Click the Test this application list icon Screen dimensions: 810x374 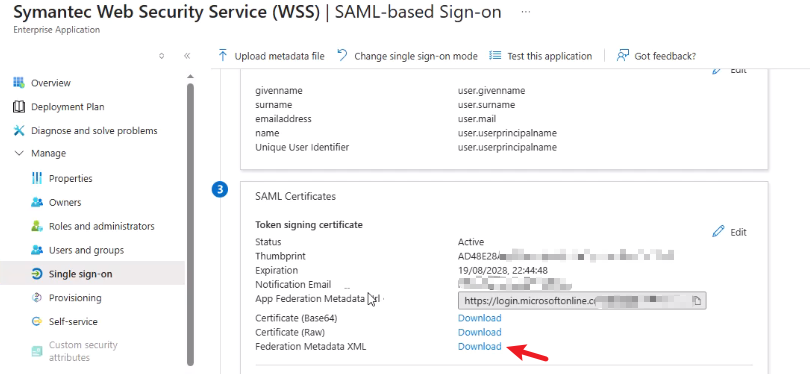[x=495, y=55]
